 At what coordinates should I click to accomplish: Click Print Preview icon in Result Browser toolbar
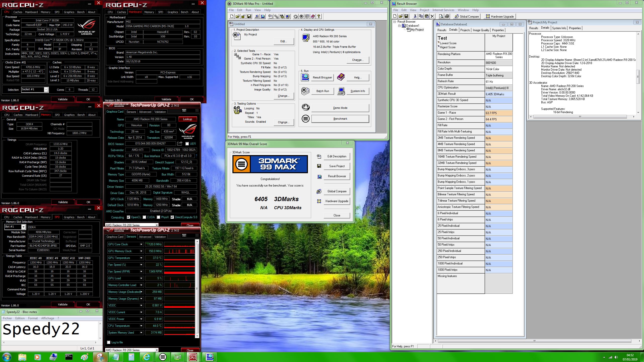[441, 16]
